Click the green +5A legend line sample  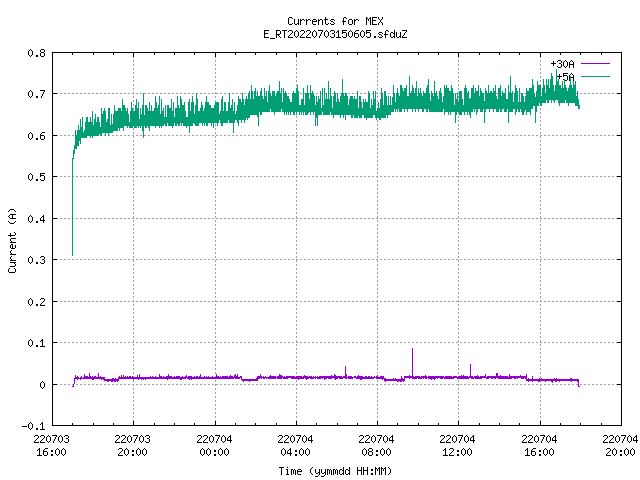tap(595, 76)
